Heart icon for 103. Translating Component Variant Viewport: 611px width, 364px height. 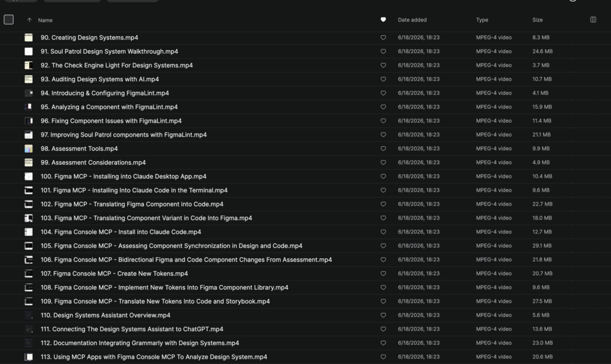[383, 218]
